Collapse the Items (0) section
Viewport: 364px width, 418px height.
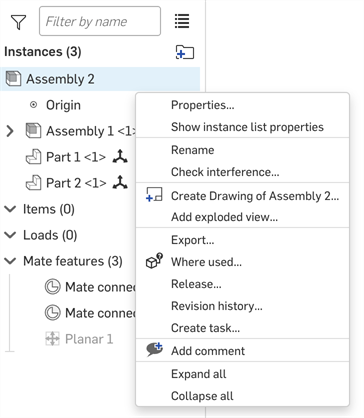coord(10,209)
